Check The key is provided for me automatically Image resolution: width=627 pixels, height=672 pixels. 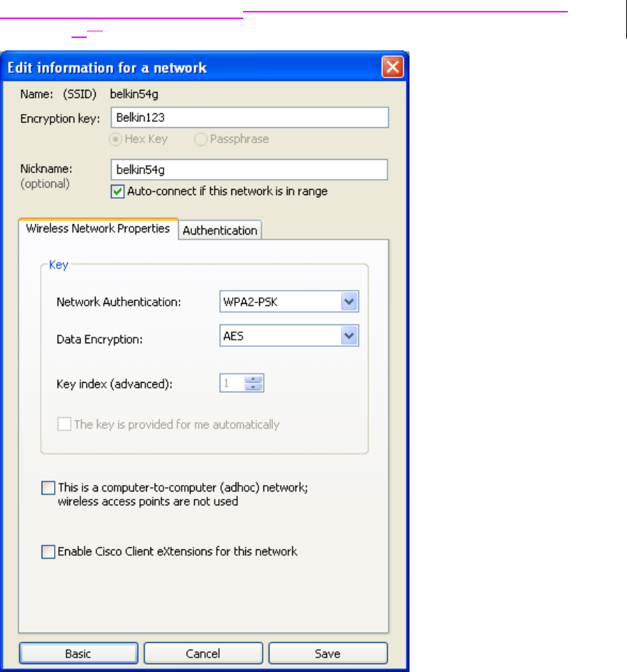64,424
